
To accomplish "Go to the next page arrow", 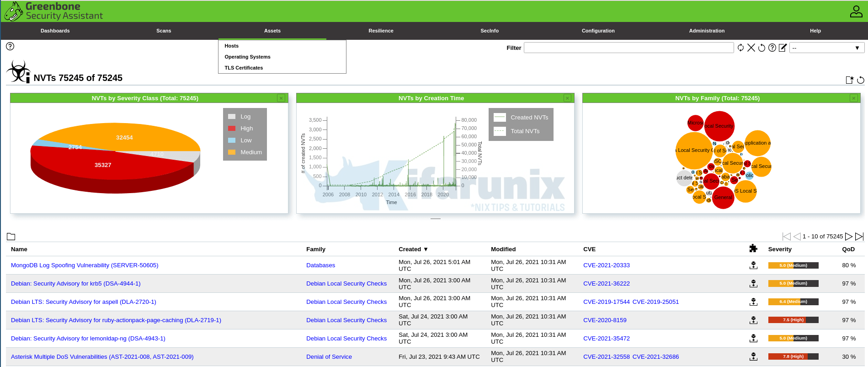I will (x=849, y=237).
